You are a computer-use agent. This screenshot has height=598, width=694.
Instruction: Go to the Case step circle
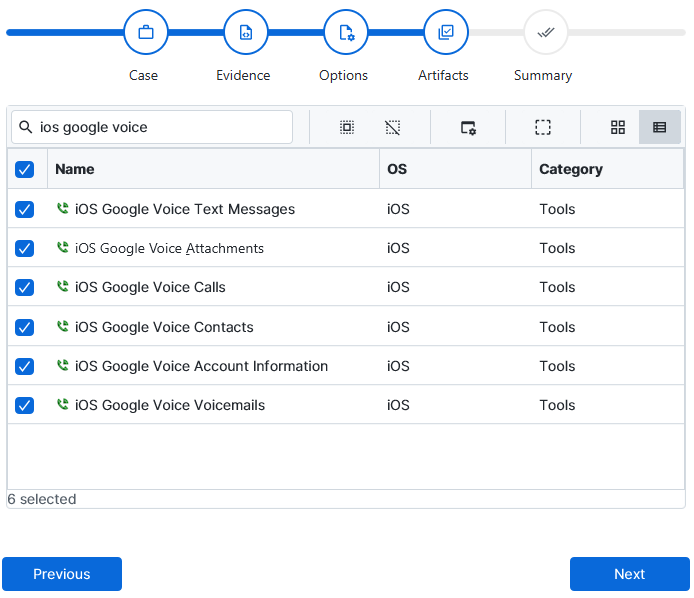(146, 32)
